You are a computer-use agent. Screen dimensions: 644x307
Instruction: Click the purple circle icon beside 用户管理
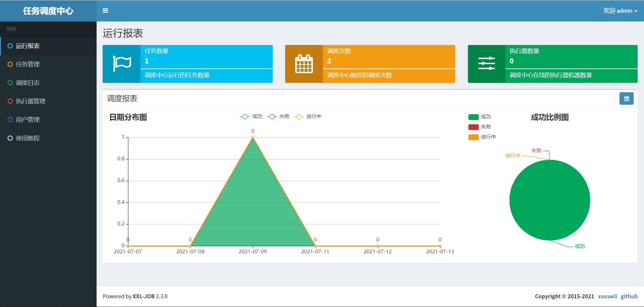[x=10, y=120]
